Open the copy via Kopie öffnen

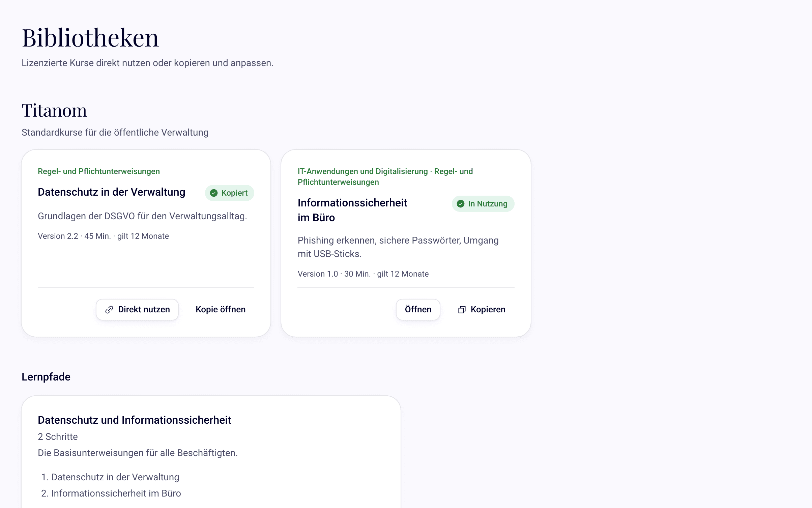pyautogui.click(x=221, y=310)
